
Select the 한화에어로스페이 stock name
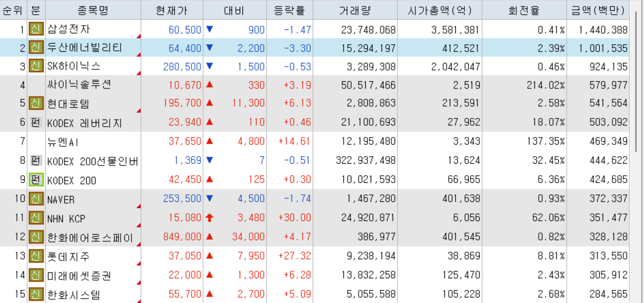click(x=91, y=237)
